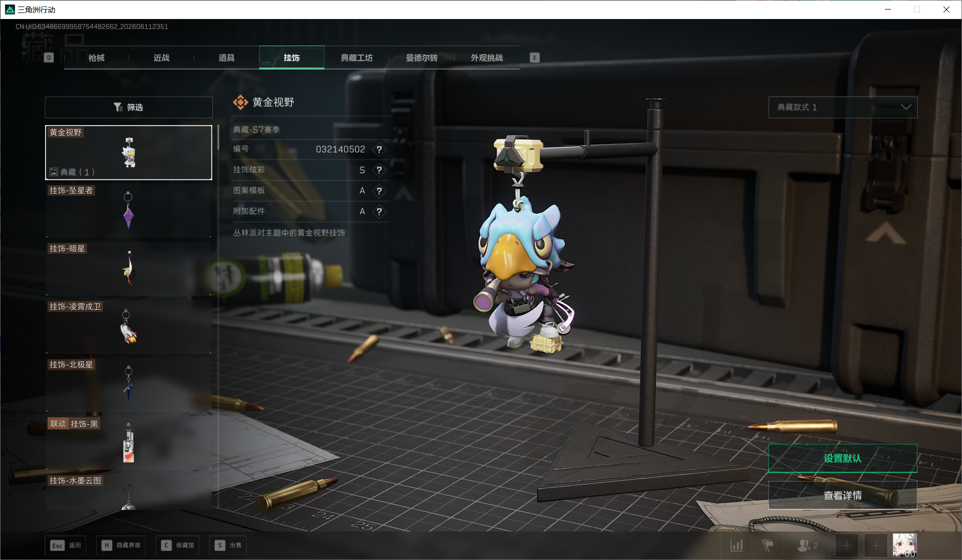Minimize the 三角洲行动 window

[x=888, y=10]
